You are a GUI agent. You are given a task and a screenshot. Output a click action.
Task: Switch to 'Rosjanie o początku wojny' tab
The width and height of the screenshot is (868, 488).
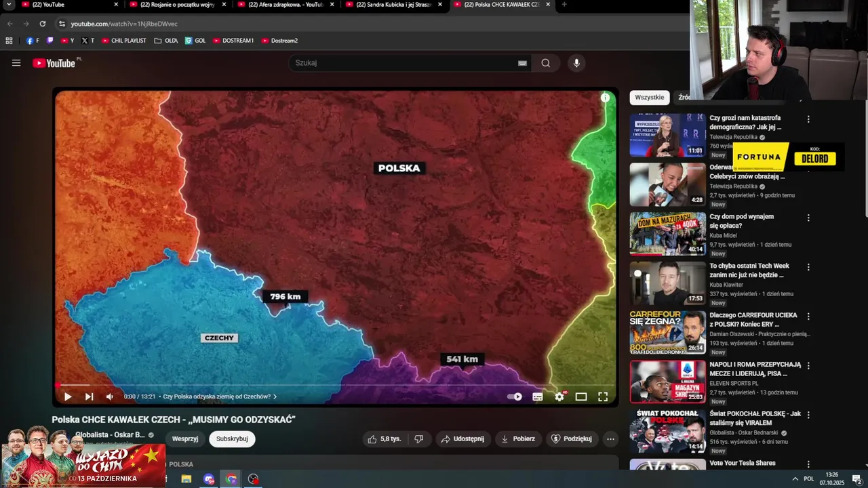[177, 5]
